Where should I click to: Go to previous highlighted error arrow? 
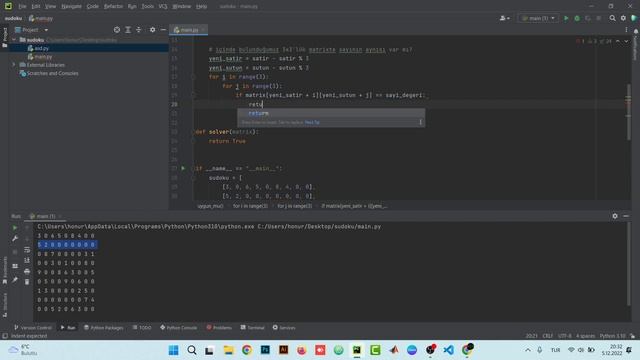tap(618, 41)
